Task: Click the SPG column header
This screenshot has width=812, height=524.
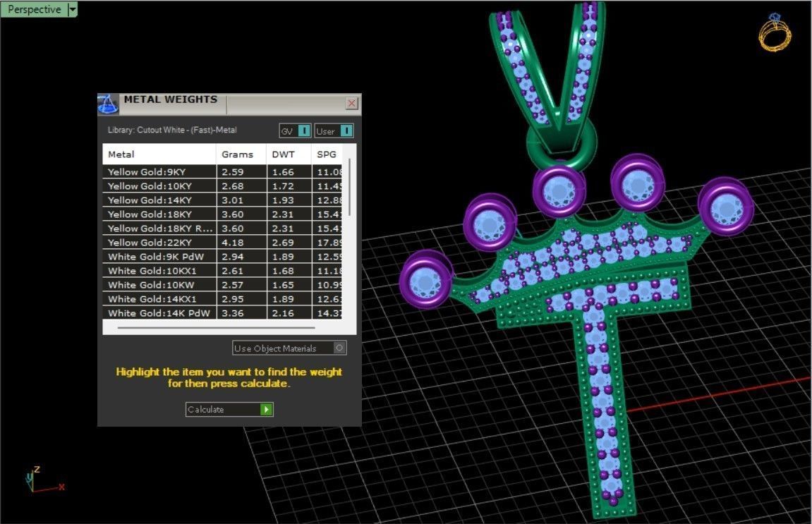Action: 327,154
